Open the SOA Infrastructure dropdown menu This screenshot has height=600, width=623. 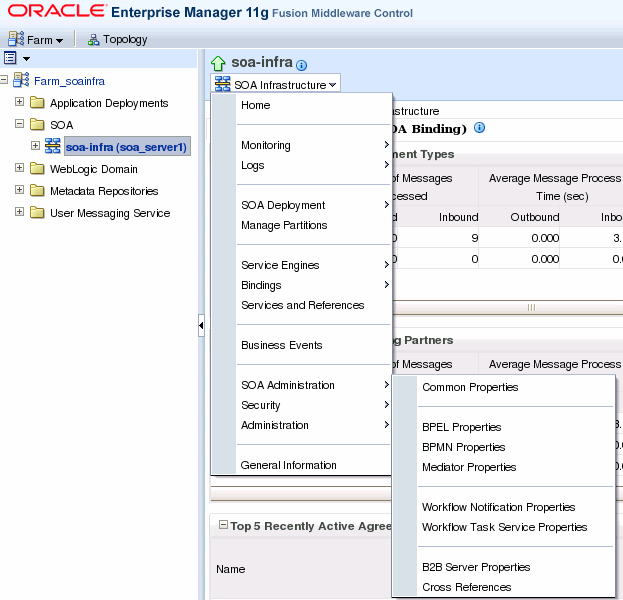[275, 84]
